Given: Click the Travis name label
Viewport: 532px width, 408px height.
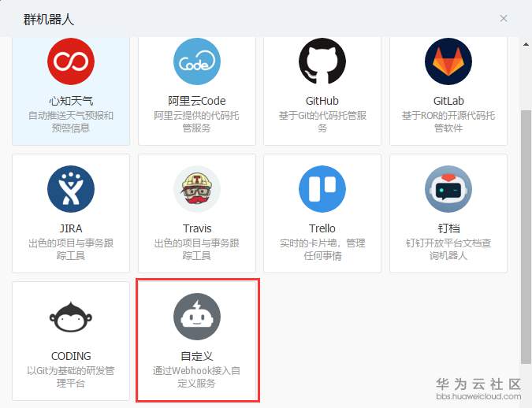Looking at the screenshot, I should tap(197, 228).
